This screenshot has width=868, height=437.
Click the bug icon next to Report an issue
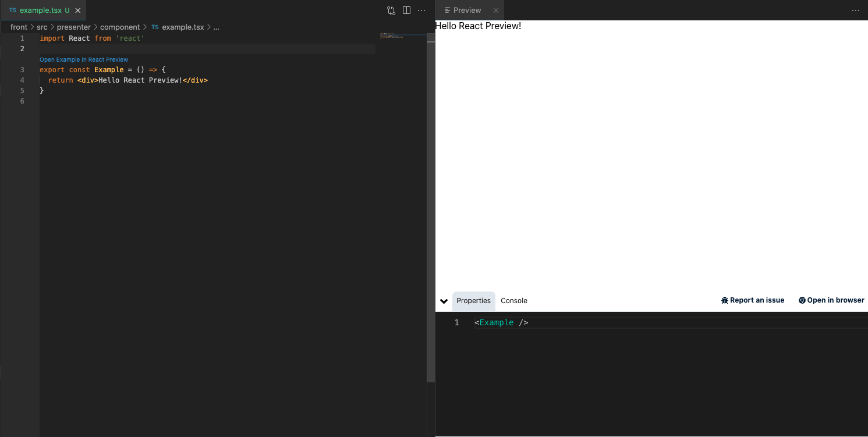[x=724, y=300]
